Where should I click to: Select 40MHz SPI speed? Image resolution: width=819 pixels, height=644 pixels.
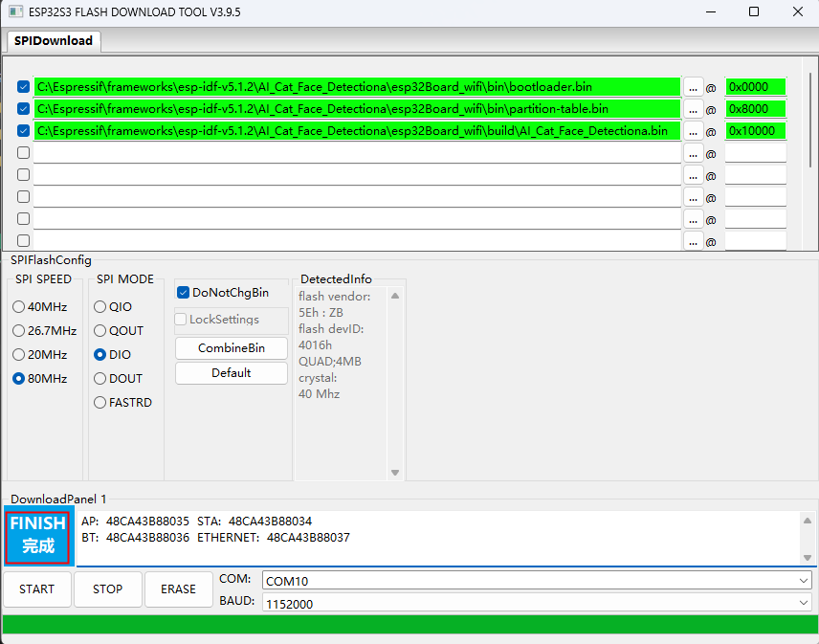click(19, 307)
